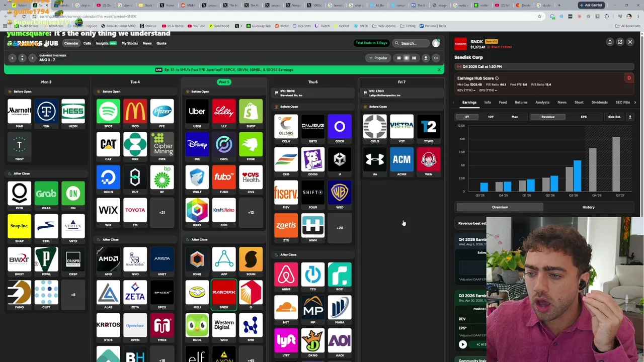Expand the +21 more stocks on Tuesday
The image size is (644, 362).
pos(162,213)
